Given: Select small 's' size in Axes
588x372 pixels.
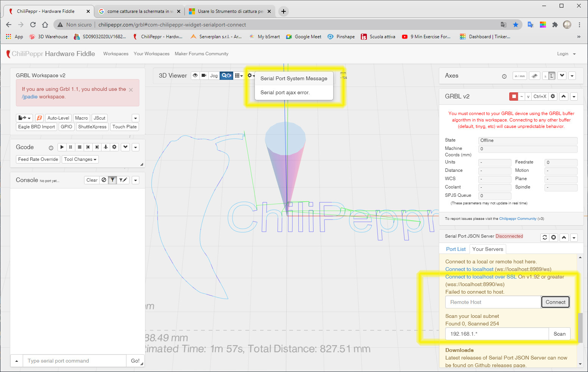Looking at the screenshot, I should pyautogui.click(x=545, y=76).
